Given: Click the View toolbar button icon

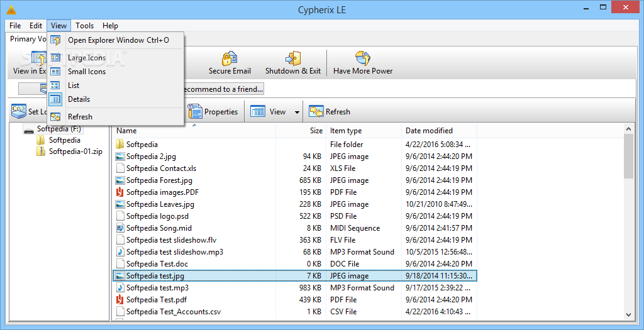Looking at the screenshot, I should (257, 112).
